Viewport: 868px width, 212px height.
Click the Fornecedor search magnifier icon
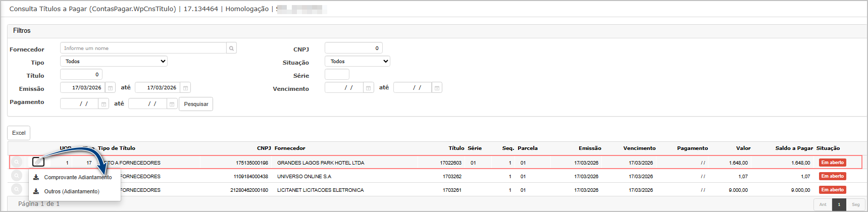[x=231, y=48]
